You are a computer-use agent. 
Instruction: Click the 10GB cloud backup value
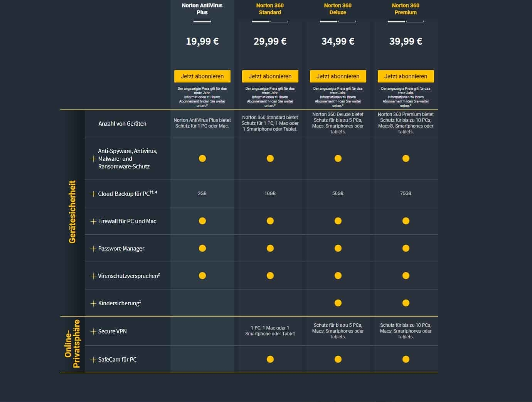[270, 193]
